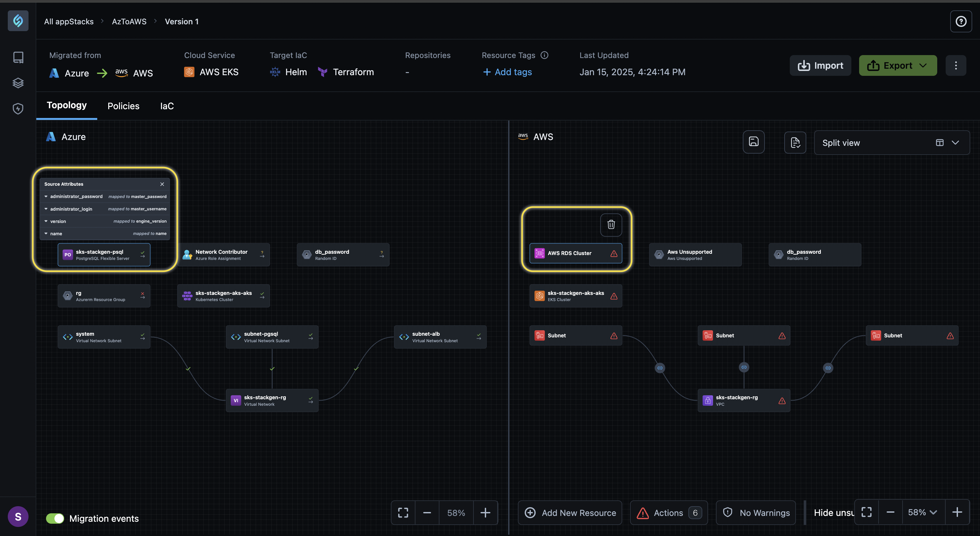This screenshot has width=980, height=536.
Task: Click the rg resource group mapping arrow
Action: click(x=142, y=296)
